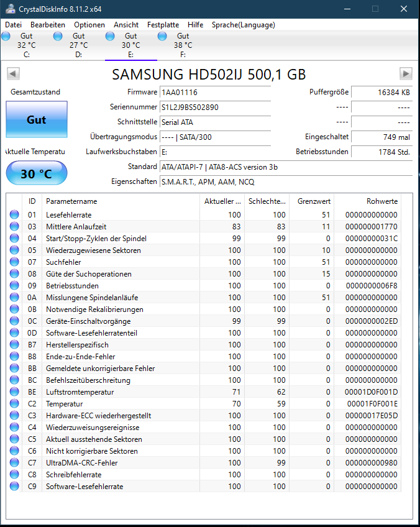Click status orb for Hardware-ECC wiederhergestellt row
Screen dimensions: 420x527
(14, 415)
